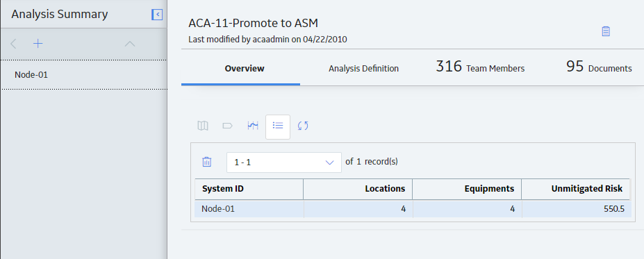
Task: Open the 95 Documents tab
Action: 599,67
